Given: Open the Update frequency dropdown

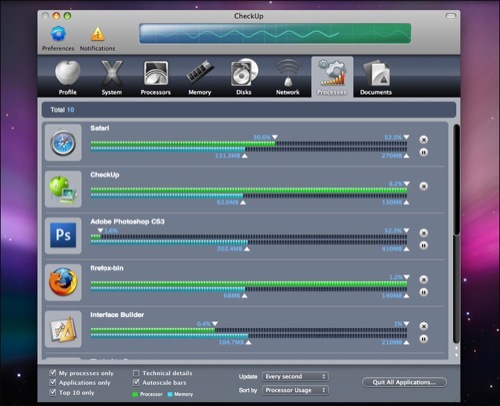Looking at the screenshot, I should click(295, 376).
